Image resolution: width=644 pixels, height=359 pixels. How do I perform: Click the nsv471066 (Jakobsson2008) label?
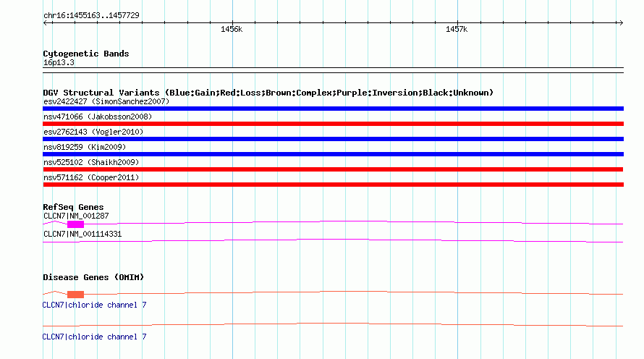[98, 117]
